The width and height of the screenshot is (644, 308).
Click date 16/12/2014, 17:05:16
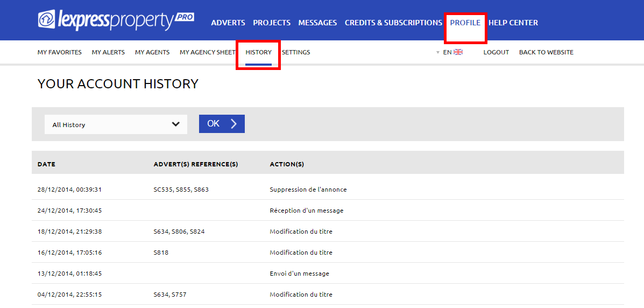[x=69, y=253]
